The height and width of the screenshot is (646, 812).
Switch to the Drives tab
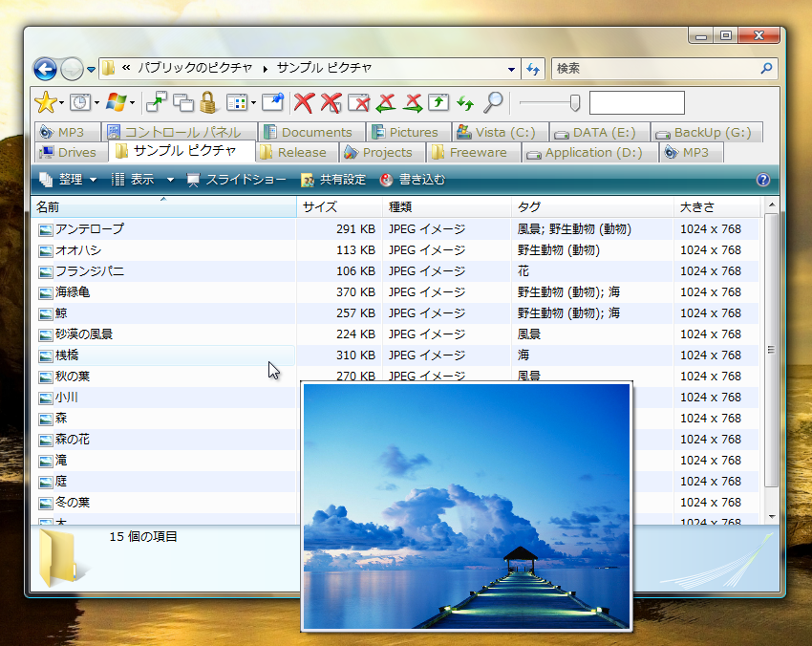click(x=72, y=152)
